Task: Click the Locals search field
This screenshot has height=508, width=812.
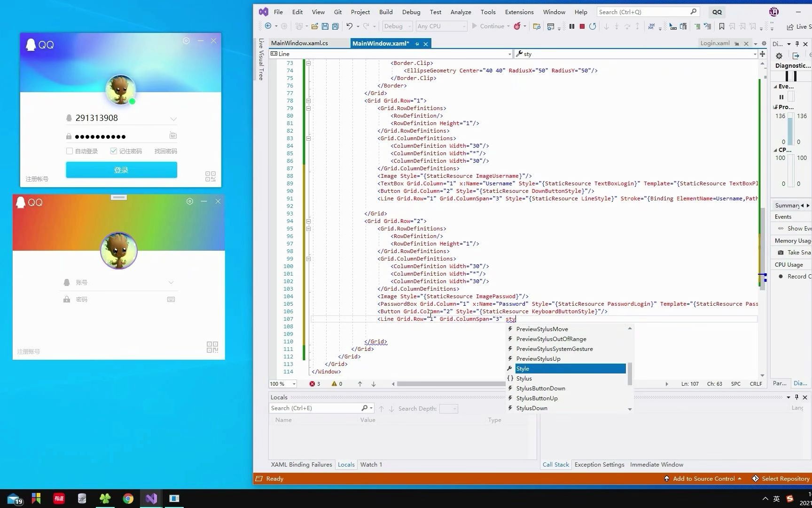Action: tap(321, 408)
